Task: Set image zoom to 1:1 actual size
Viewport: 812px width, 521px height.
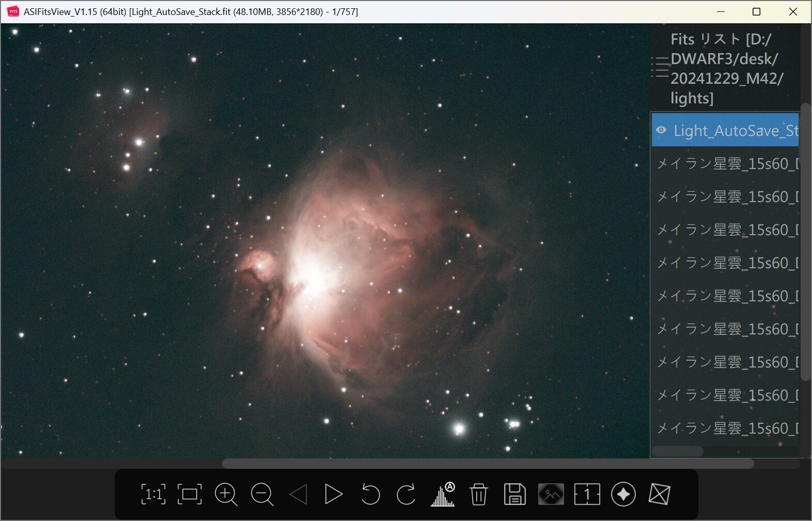Action: 153,494
